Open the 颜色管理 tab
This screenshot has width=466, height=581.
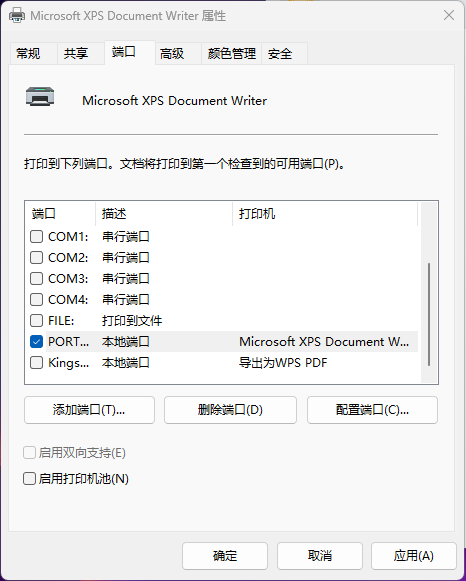pos(232,54)
